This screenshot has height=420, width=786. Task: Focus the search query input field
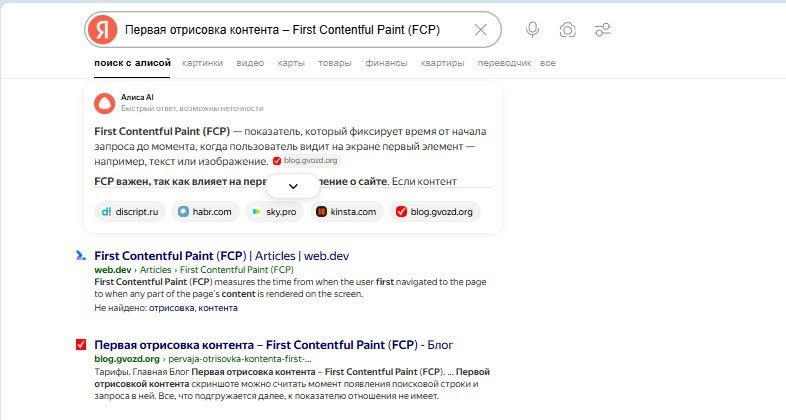click(290, 30)
